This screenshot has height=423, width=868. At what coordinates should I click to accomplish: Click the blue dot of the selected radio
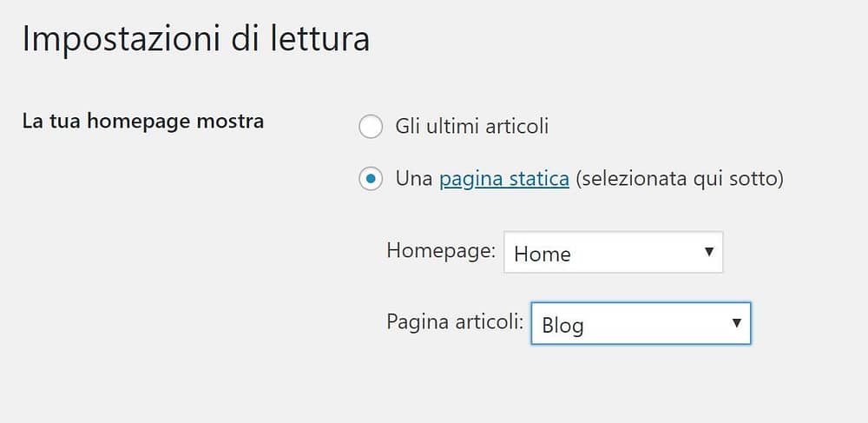371,180
